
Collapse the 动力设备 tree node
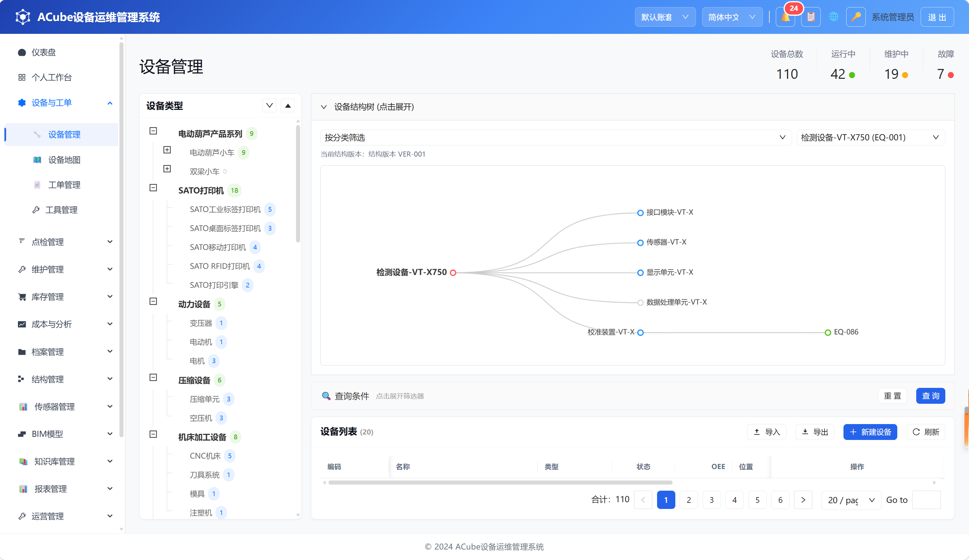(x=153, y=301)
